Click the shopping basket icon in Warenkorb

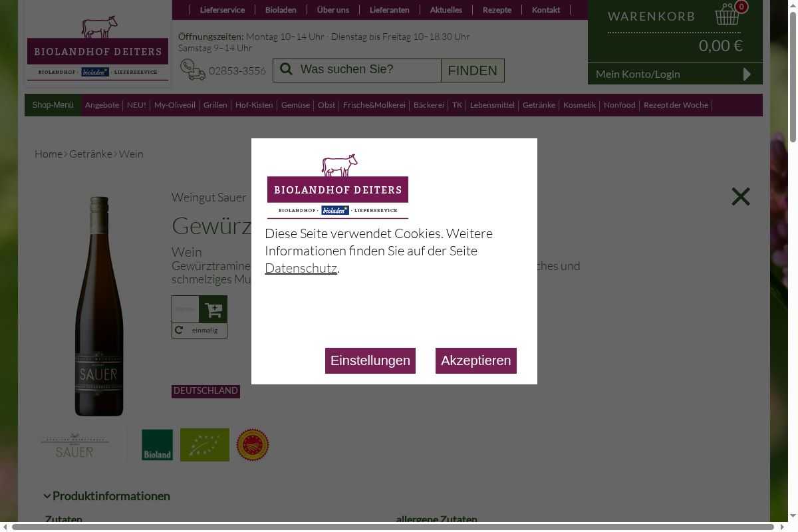(x=727, y=15)
